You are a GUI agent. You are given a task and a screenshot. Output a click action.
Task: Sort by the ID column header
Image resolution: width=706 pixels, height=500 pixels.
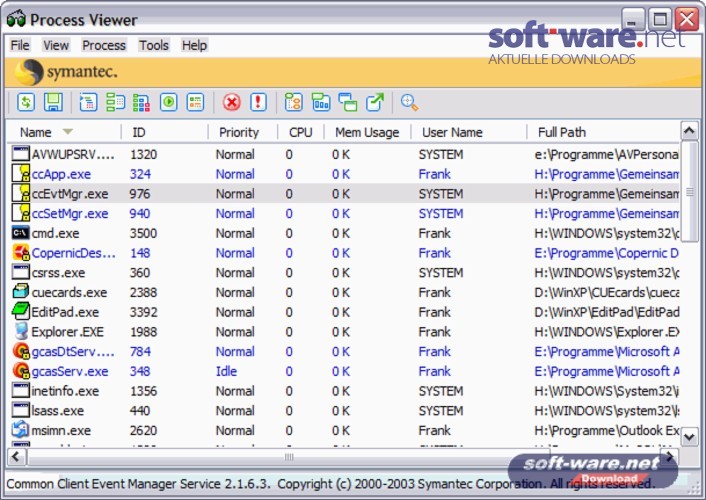165,132
